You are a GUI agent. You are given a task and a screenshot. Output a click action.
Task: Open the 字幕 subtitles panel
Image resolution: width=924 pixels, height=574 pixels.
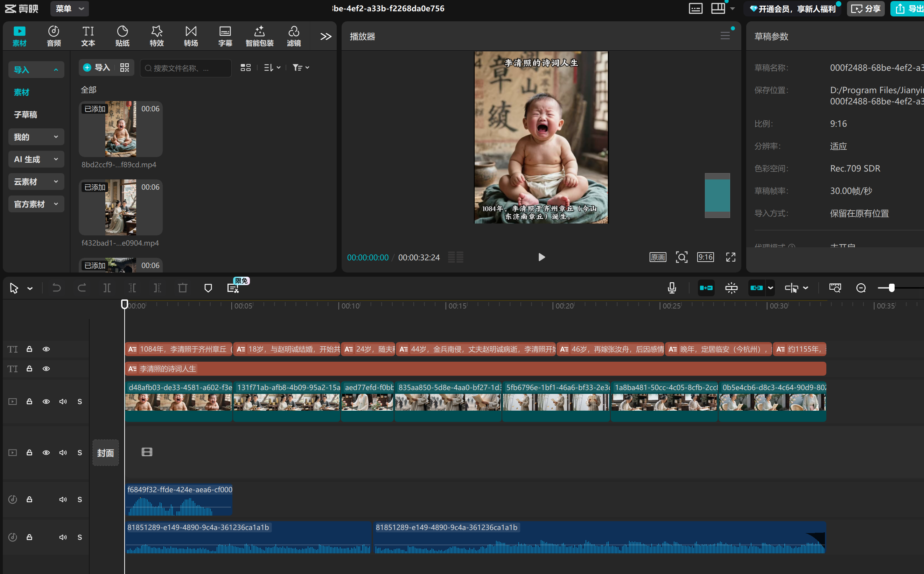[x=225, y=36]
